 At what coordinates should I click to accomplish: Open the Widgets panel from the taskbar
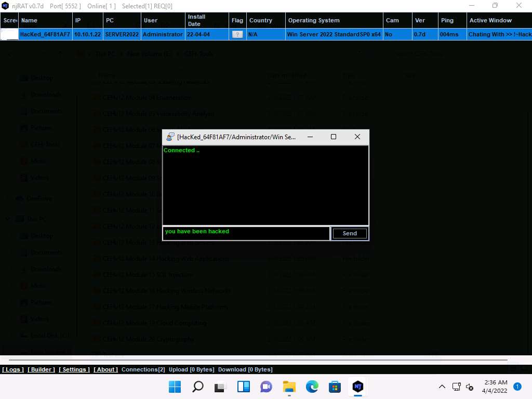243,387
